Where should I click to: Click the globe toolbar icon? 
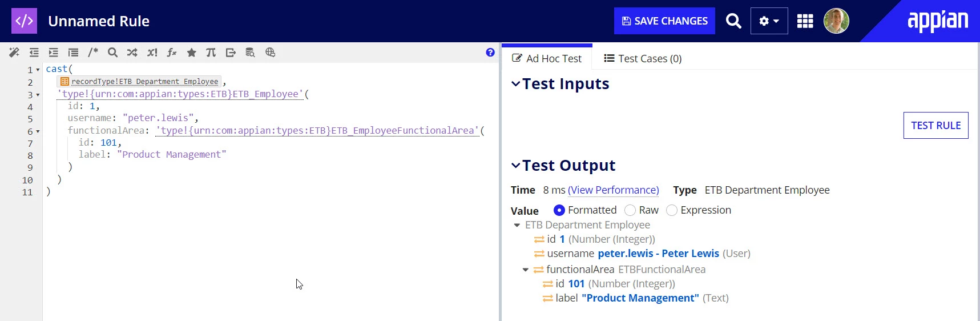coord(271,53)
